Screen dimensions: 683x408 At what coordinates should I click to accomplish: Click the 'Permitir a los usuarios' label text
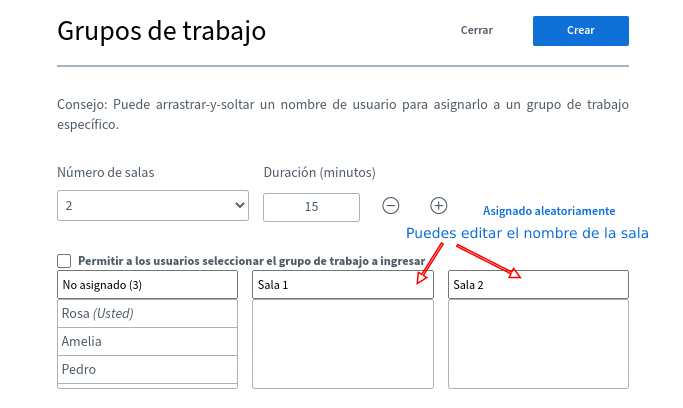[251, 261]
